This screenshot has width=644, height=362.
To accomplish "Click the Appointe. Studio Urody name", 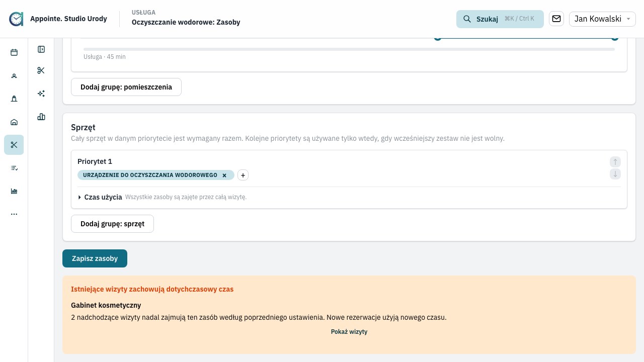I will pyautogui.click(x=68, y=19).
